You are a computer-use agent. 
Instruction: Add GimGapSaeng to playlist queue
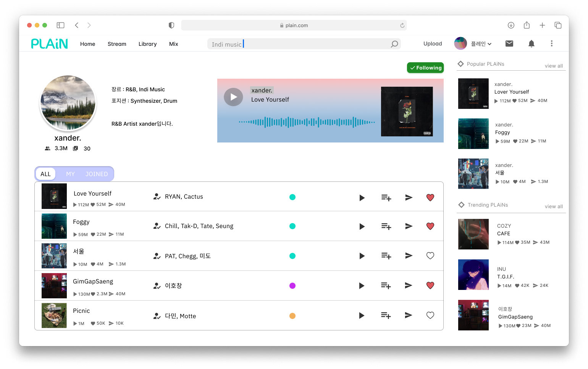pyautogui.click(x=386, y=286)
